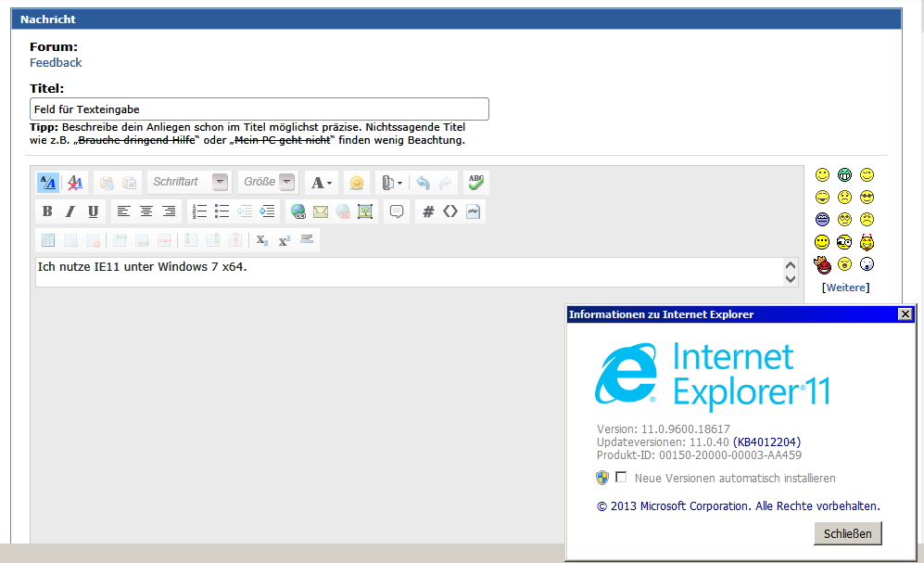Click message area scroll up arrow

coord(791,265)
